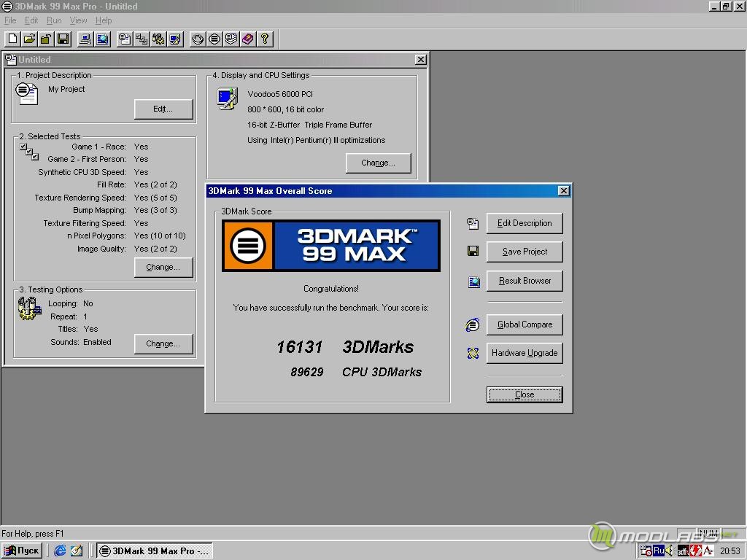
Task: Click the display settings monitor toolbar icon
Action: (175, 39)
